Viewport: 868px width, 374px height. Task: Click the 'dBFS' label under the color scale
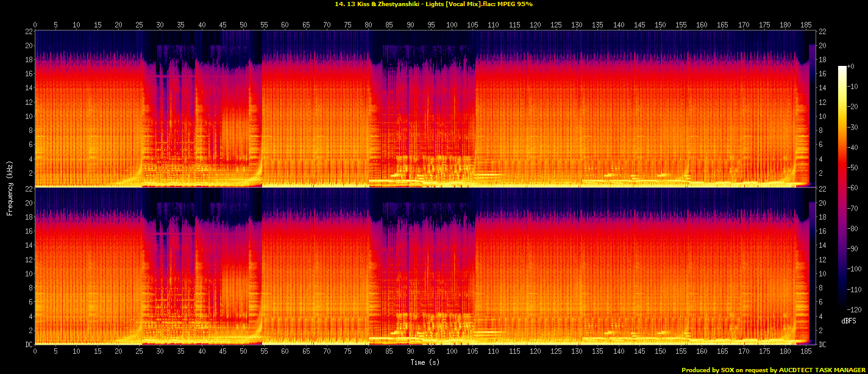pos(848,320)
